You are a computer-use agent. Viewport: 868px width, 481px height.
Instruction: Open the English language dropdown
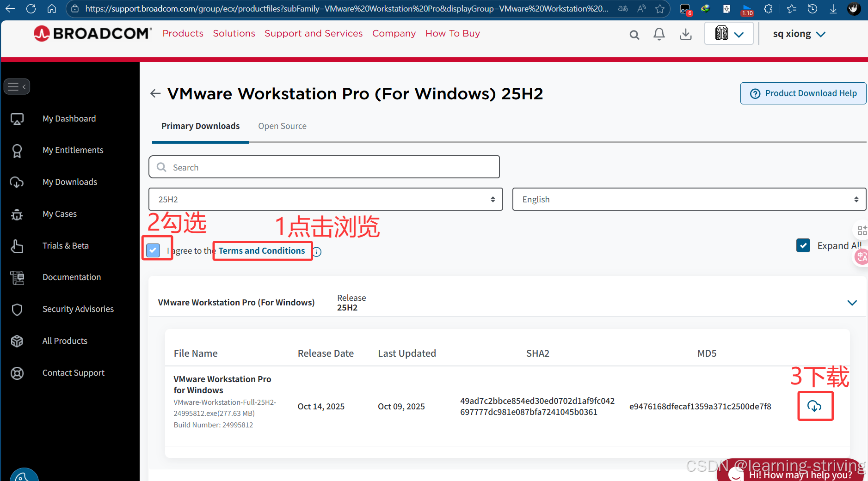point(689,199)
